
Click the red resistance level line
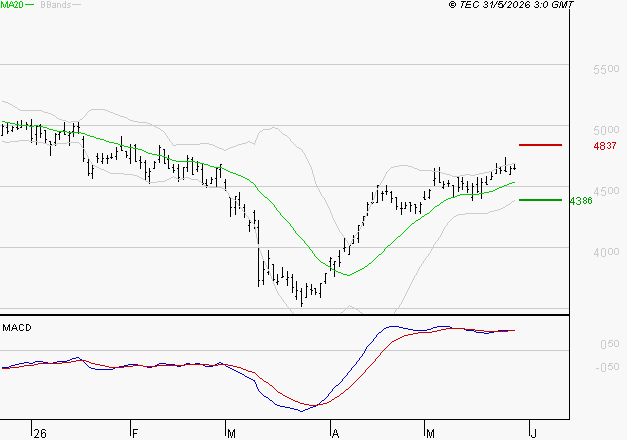tap(540, 145)
